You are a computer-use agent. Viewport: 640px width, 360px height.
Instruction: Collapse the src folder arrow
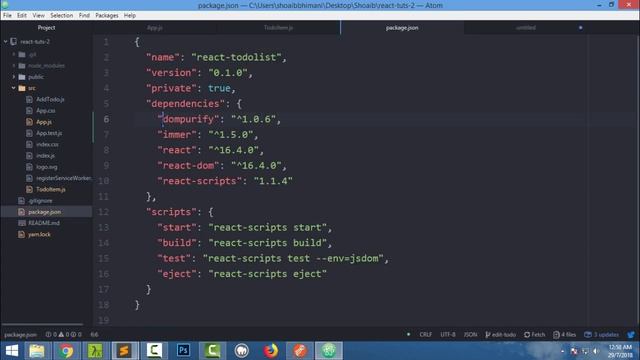[x=13, y=88]
